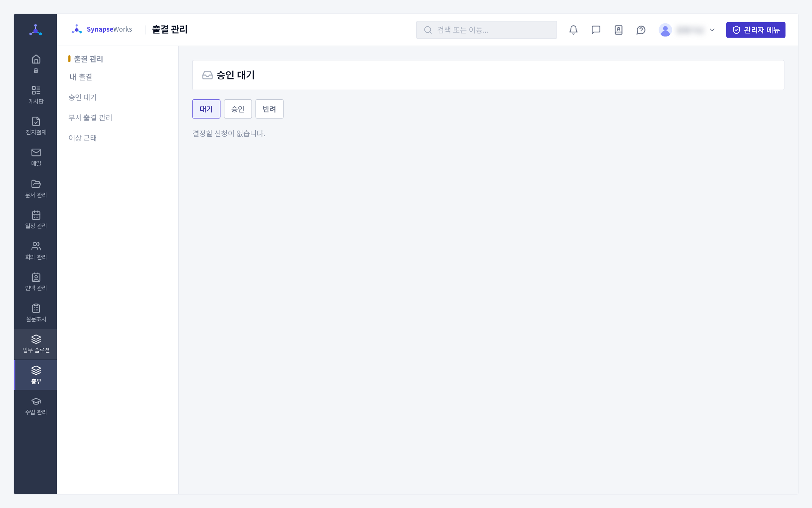Open the chat message icon in header
Image resolution: width=812 pixels, height=508 pixels.
[x=596, y=30]
